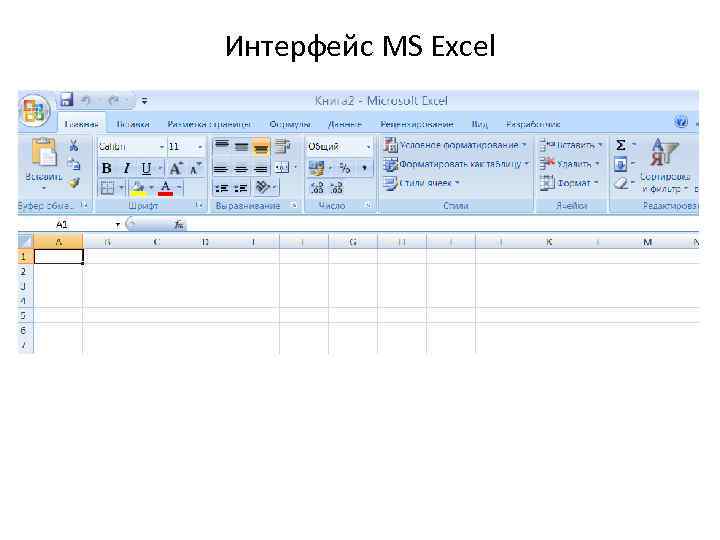
Task: Activate the Format Painter brush
Action: pyautogui.click(x=73, y=183)
